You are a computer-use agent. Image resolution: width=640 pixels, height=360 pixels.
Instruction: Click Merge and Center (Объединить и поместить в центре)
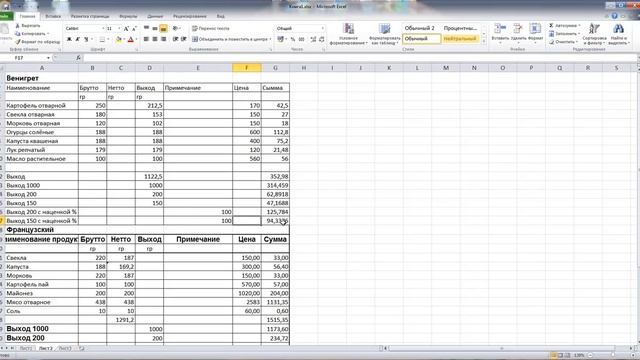click(x=229, y=39)
